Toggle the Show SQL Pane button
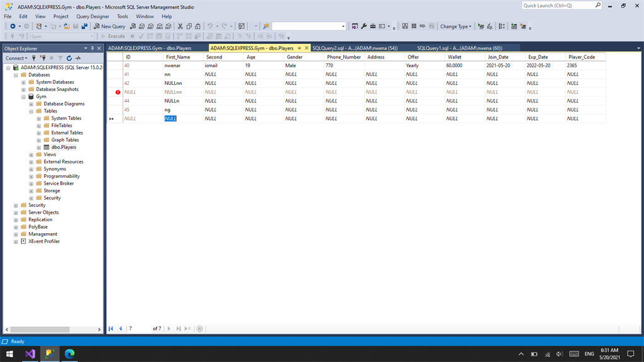Screen dimensions: 644x362 pyautogui.click(x=423, y=26)
